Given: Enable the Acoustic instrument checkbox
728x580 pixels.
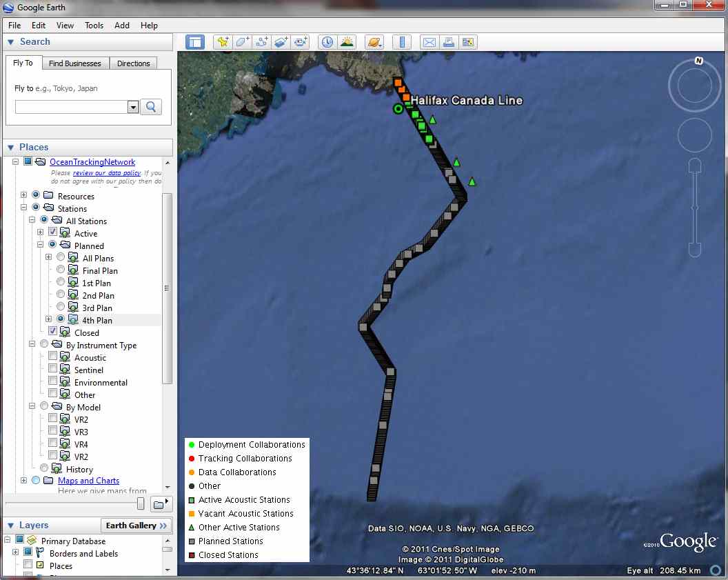Looking at the screenshot, I should (53, 356).
